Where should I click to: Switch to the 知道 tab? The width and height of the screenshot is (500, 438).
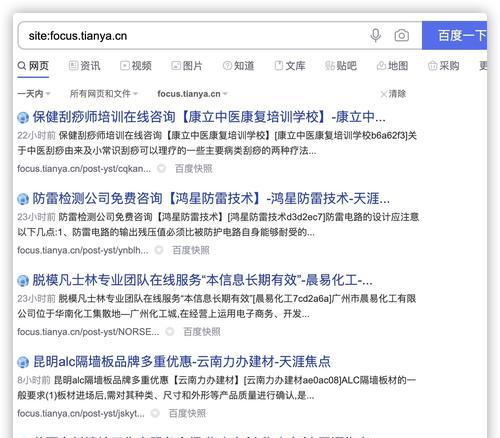(x=238, y=66)
